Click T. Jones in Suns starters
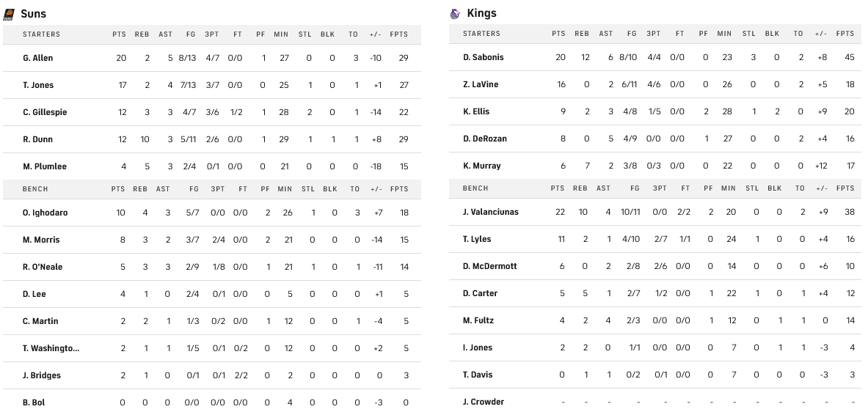This screenshot has width=868, height=412. click(38, 85)
